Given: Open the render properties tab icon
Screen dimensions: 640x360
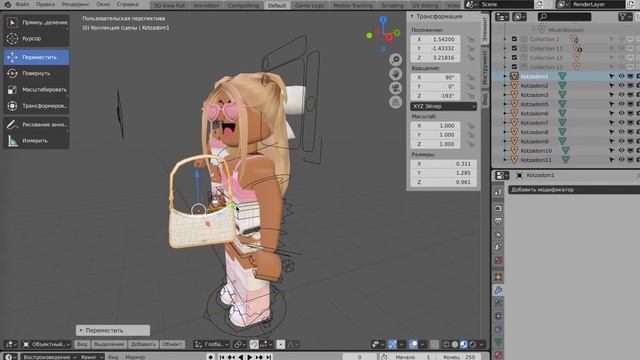Looking at the screenshot, I should click(498, 208).
